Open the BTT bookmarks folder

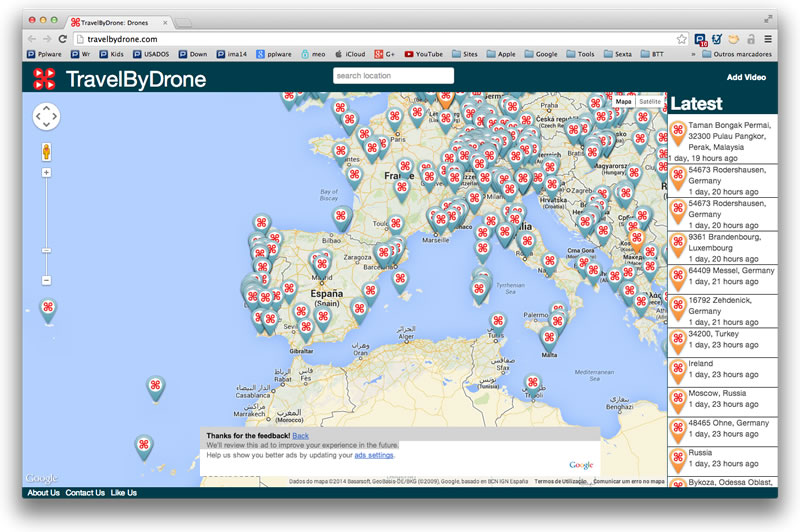click(x=652, y=54)
